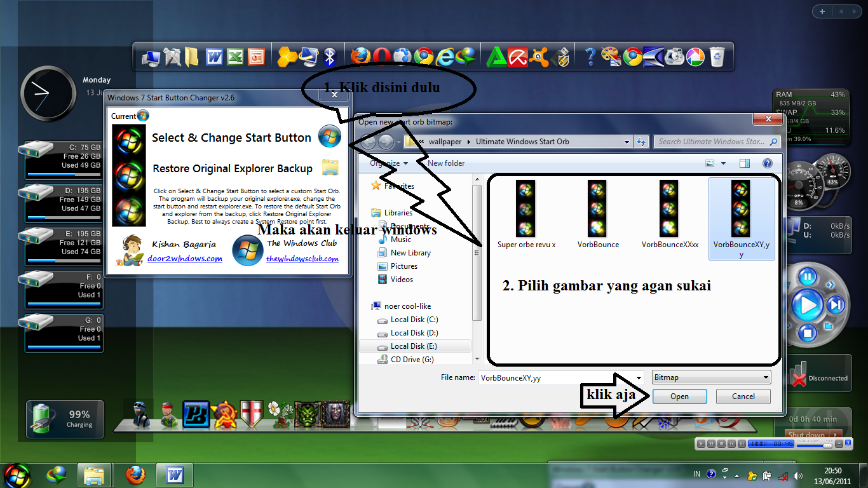
Task: Launch Opera browser from top dock
Action: point(381,57)
